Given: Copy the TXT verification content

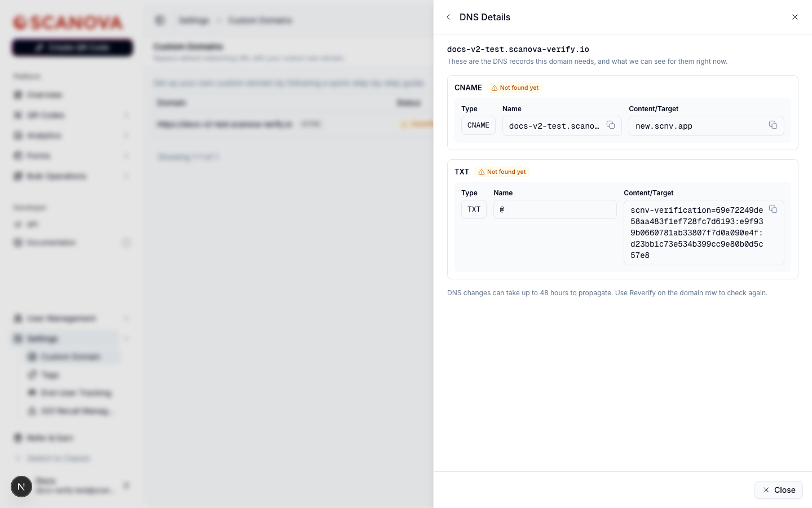Looking at the screenshot, I should click(773, 209).
